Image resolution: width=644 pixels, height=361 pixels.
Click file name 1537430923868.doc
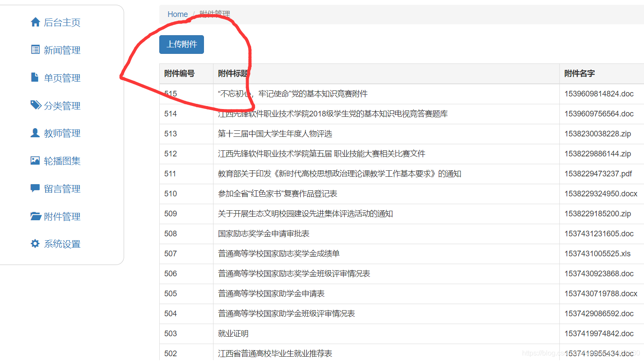599,274
